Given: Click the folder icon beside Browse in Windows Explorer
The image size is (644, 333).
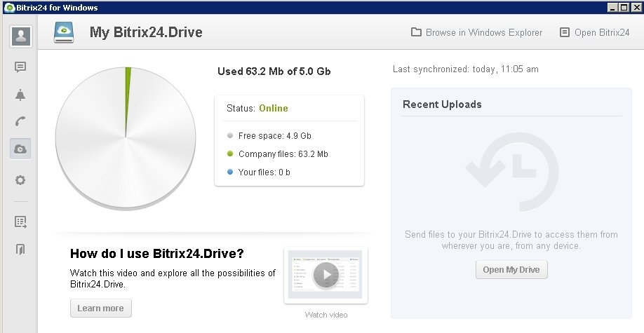Looking at the screenshot, I should [x=416, y=32].
